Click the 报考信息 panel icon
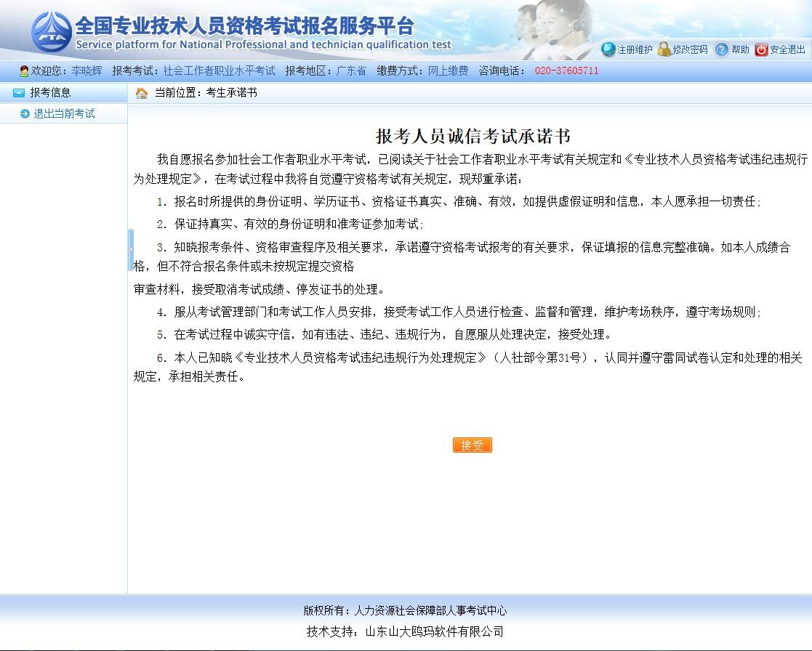This screenshot has width=812, height=651. click(x=19, y=93)
